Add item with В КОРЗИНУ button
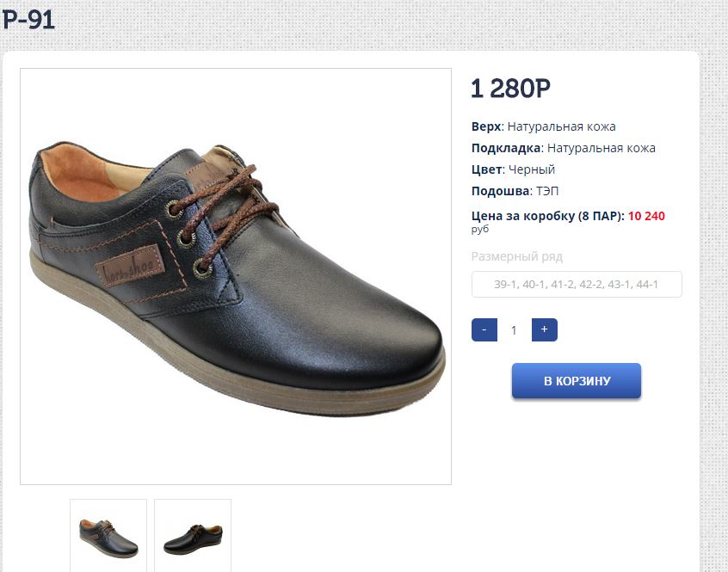Screen dimensions: 728x572 coord(577,381)
